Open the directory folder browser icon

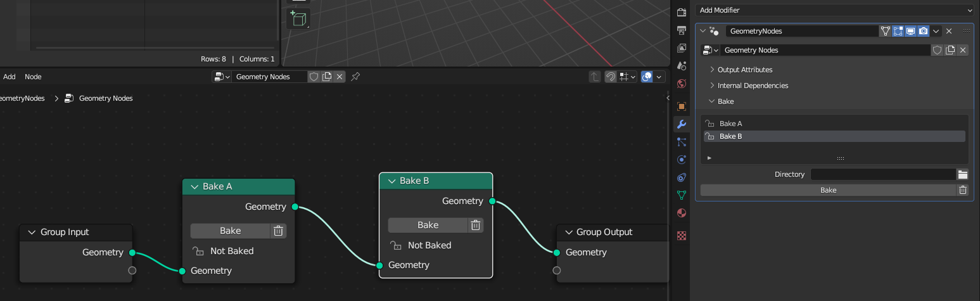(x=963, y=174)
